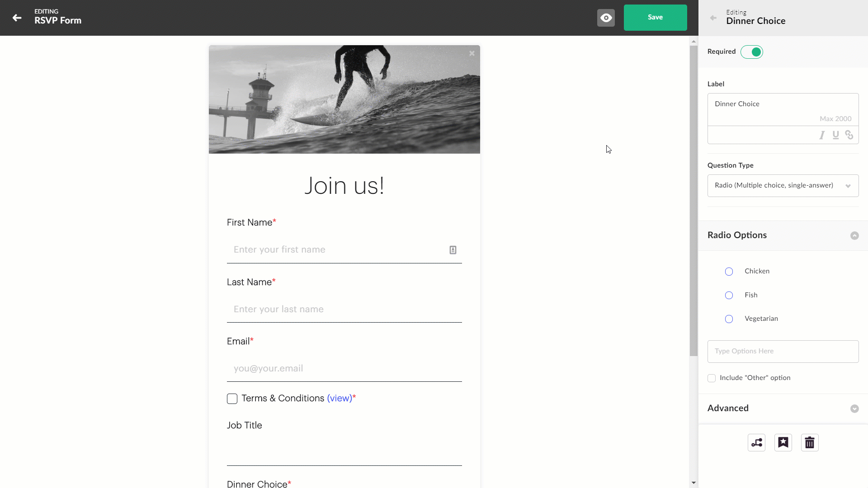Delete the Dinner Choice question via trash icon
This screenshot has width=868, height=488.
click(810, 443)
